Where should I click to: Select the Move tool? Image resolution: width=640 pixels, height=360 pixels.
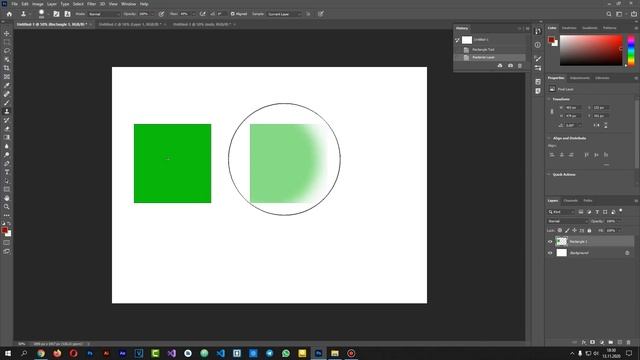7,33
